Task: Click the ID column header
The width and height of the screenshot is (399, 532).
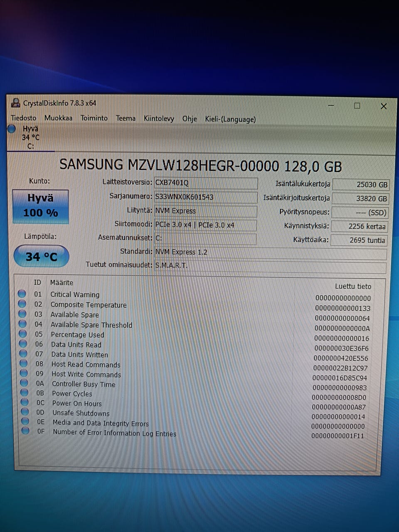Action: point(37,282)
